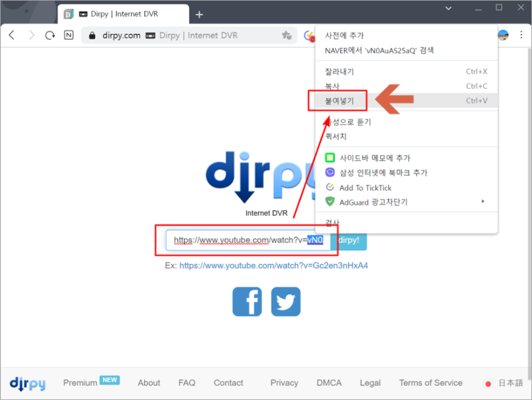Open the About footer link

(149, 383)
